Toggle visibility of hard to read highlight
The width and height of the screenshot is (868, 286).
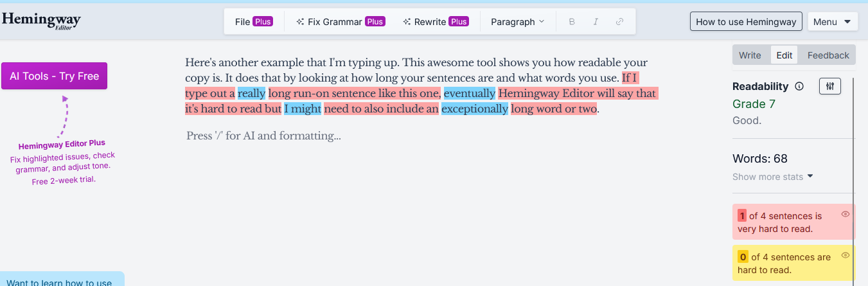pyautogui.click(x=846, y=255)
